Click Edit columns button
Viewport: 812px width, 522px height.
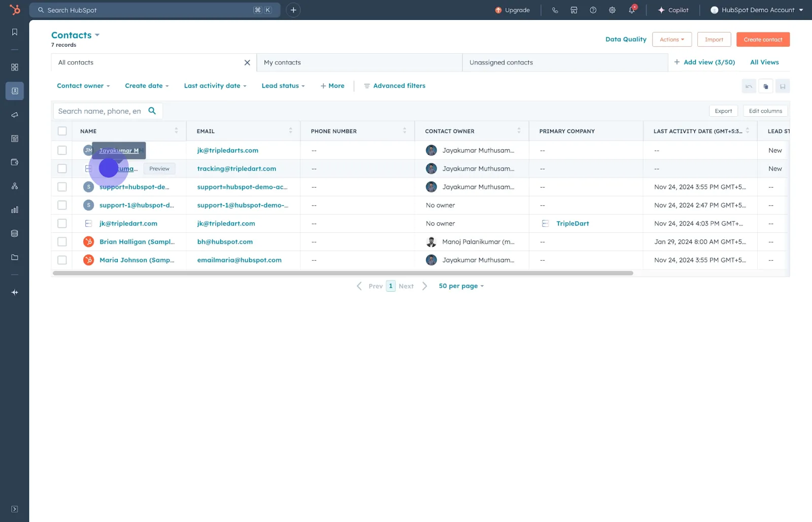click(765, 111)
